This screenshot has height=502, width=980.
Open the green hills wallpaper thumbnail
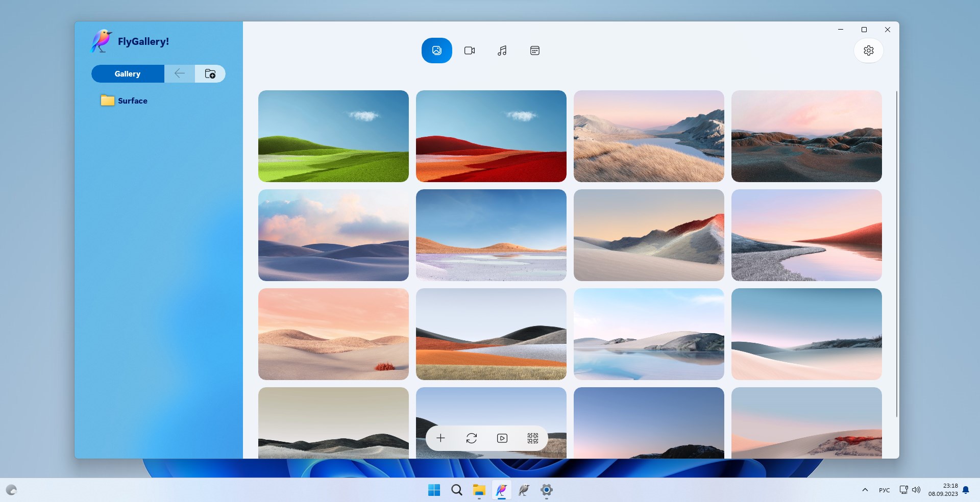coord(333,136)
